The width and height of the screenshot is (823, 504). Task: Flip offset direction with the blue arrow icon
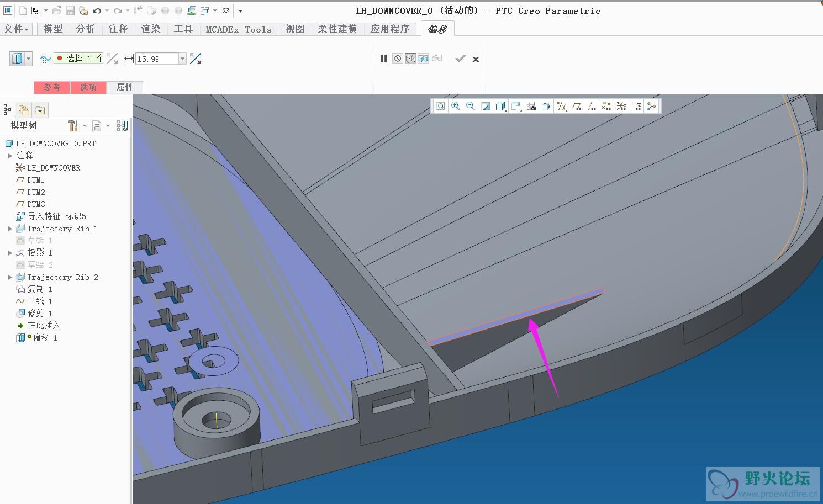coord(196,59)
